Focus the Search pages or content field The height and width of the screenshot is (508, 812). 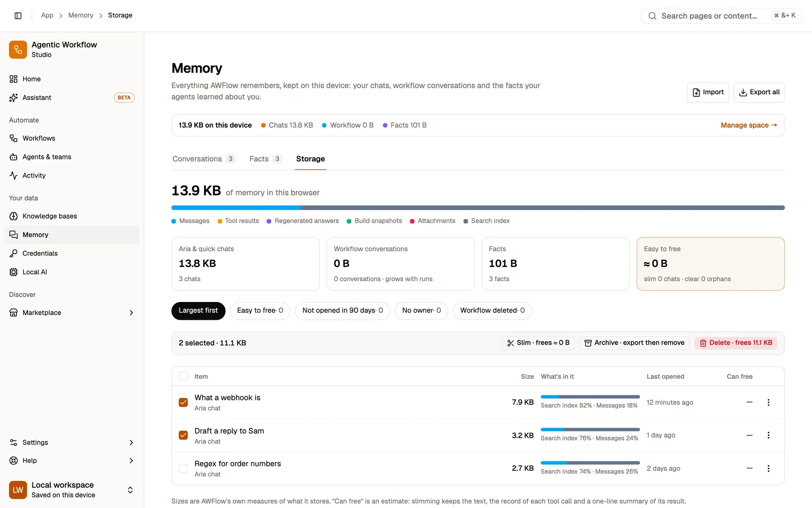pyautogui.click(x=721, y=16)
